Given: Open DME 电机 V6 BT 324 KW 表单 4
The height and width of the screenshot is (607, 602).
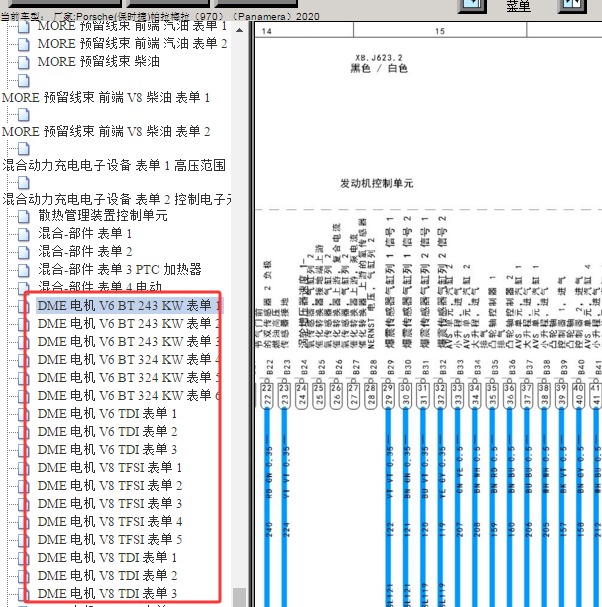Looking at the screenshot, I should (129, 360).
